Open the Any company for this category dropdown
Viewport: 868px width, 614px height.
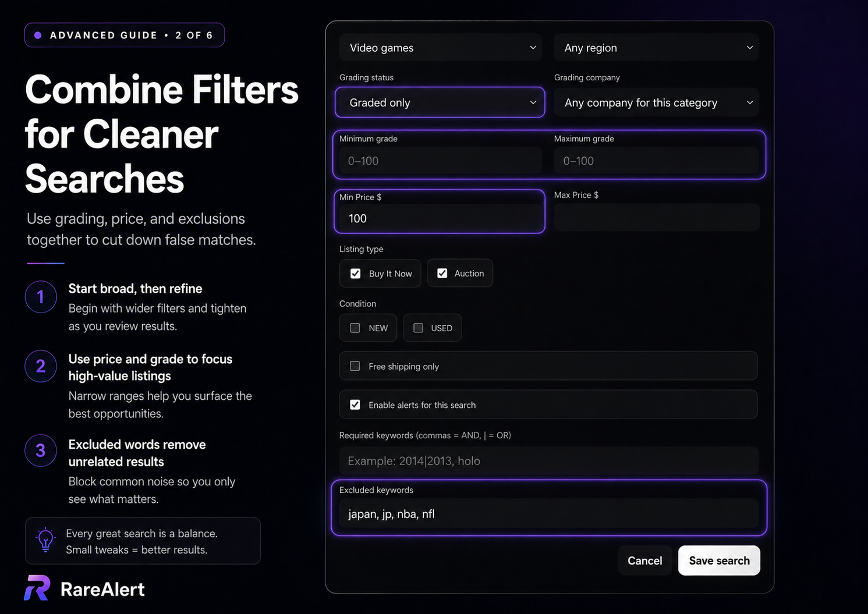pyautogui.click(x=657, y=102)
